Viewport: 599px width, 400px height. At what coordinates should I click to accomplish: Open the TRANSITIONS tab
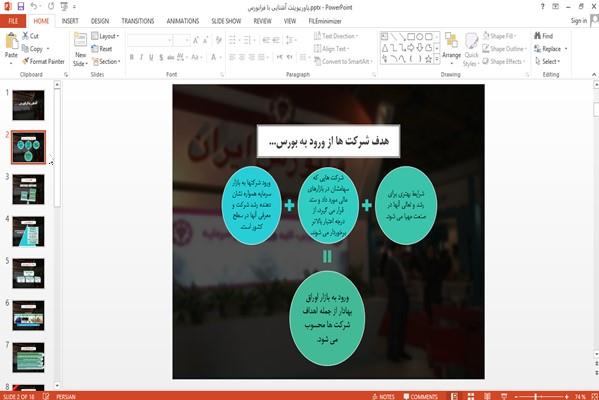[138, 21]
